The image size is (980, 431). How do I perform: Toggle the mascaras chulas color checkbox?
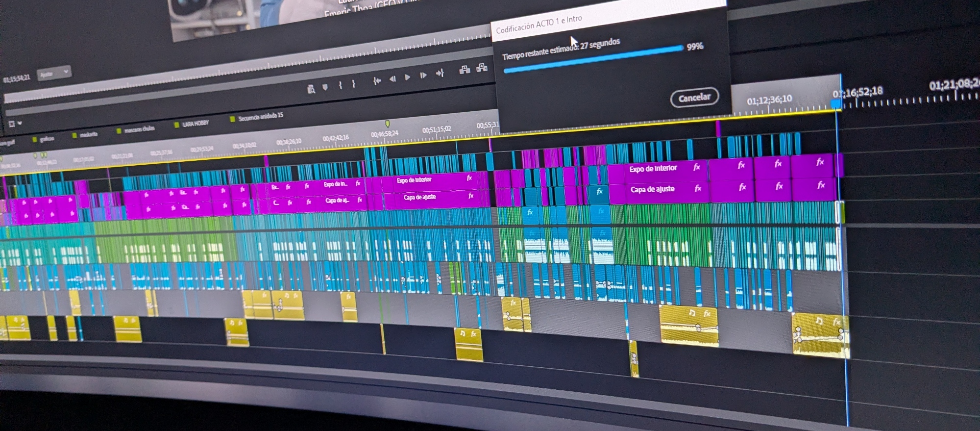(x=119, y=131)
